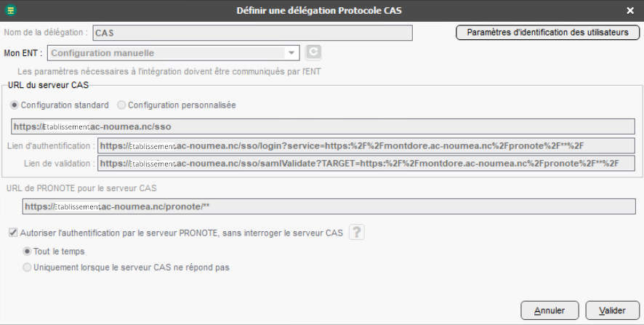The width and height of the screenshot is (644, 325).
Task: Click the dialog title Définir une délégation Protocole CAS
Action: pos(319,10)
